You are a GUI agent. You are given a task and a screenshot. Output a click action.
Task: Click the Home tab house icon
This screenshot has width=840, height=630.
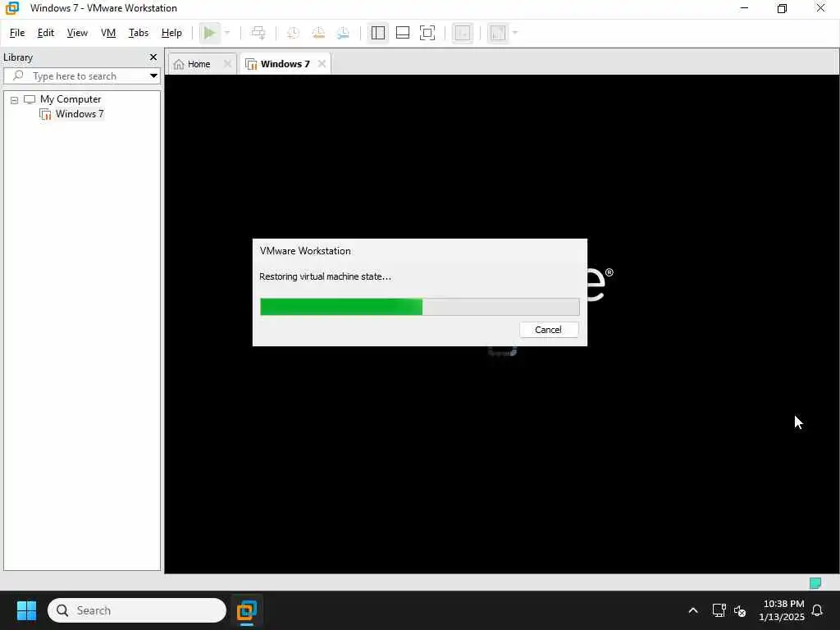click(x=179, y=64)
